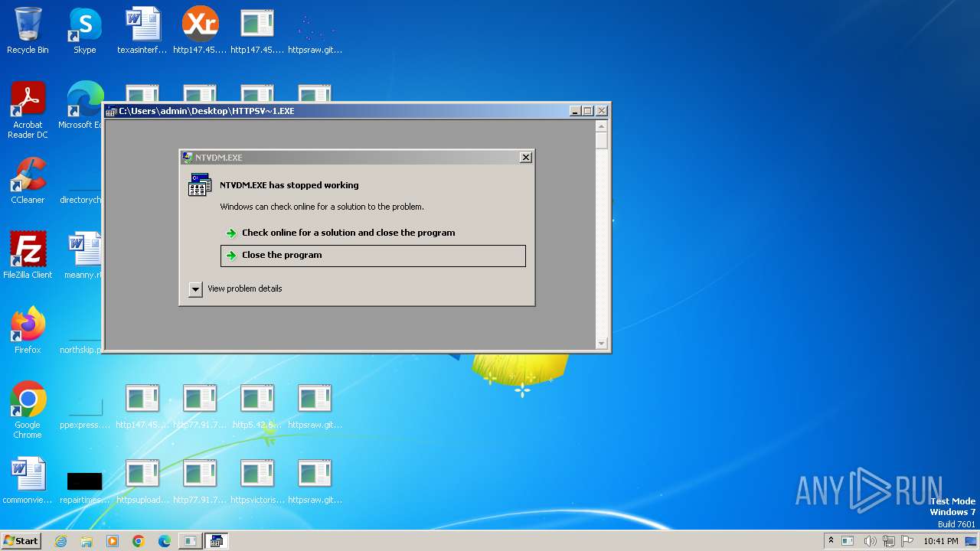The image size is (980, 551).
Task: Open Windows Media Player from taskbar
Action: (113, 541)
